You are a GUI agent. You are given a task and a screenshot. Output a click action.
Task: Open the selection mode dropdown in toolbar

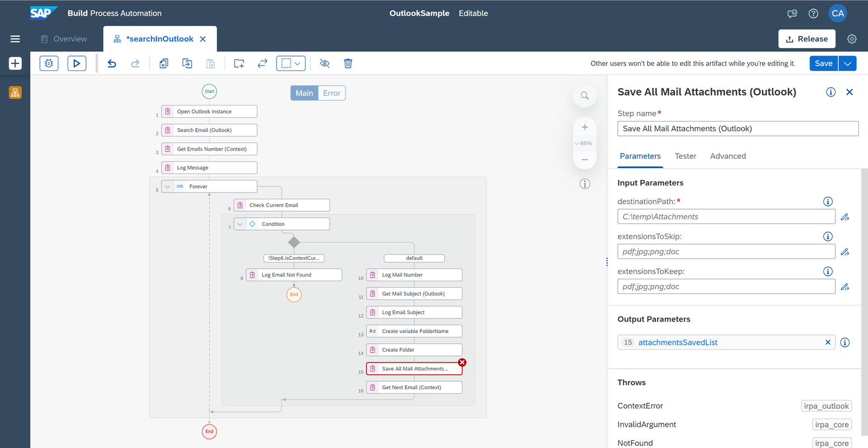point(291,63)
